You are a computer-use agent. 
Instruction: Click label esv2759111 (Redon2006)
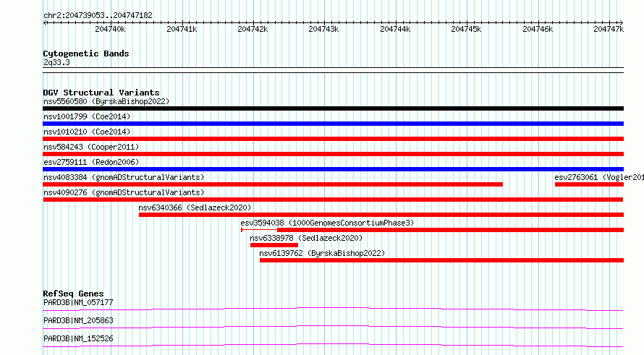click(91, 162)
